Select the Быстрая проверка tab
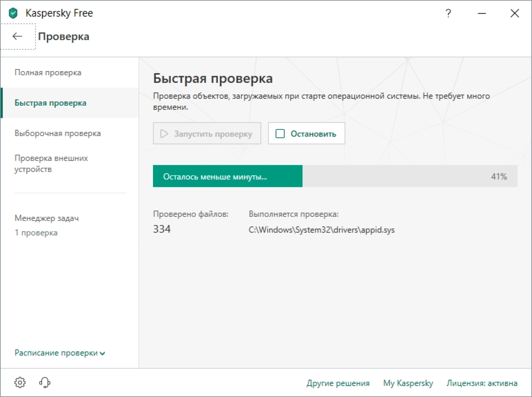Viewport: 532px width, 397px height. click(70, 103)
